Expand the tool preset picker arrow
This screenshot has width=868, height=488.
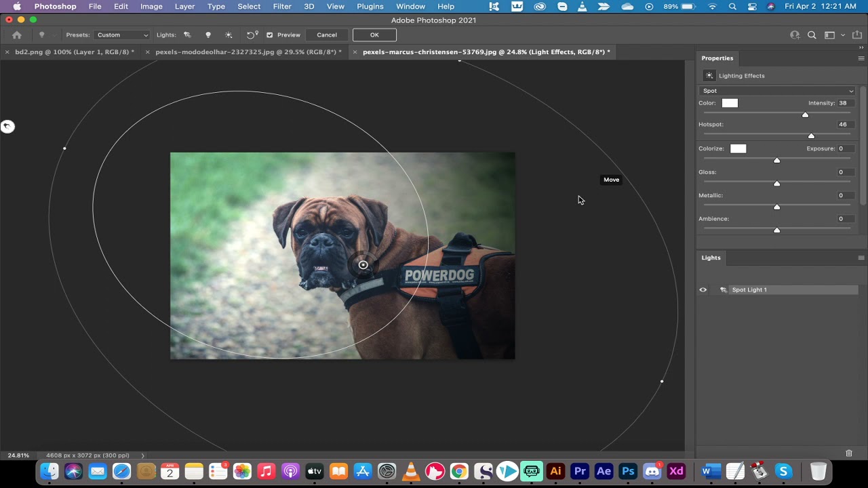pyautogui.click(x=54, y=35)
